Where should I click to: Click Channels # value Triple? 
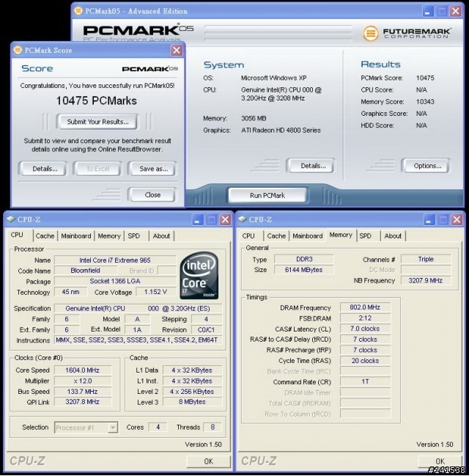pos(426,259)
